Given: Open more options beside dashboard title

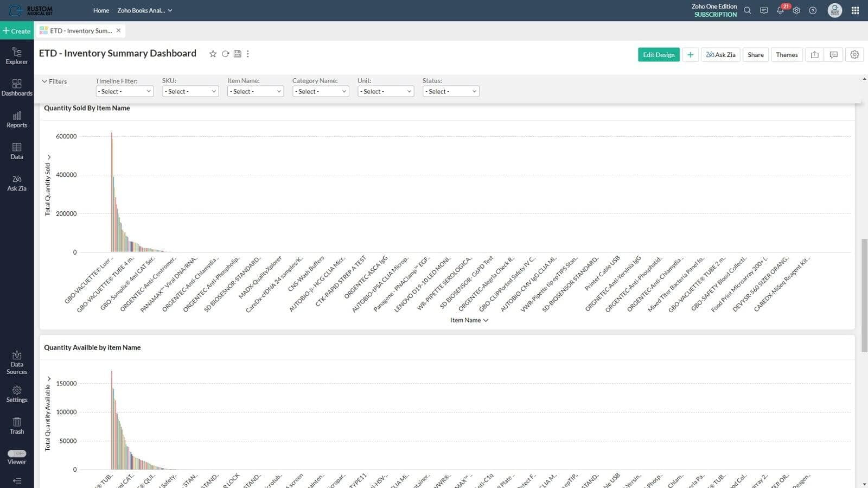Looking at the screenshot, I should [248, 54].
